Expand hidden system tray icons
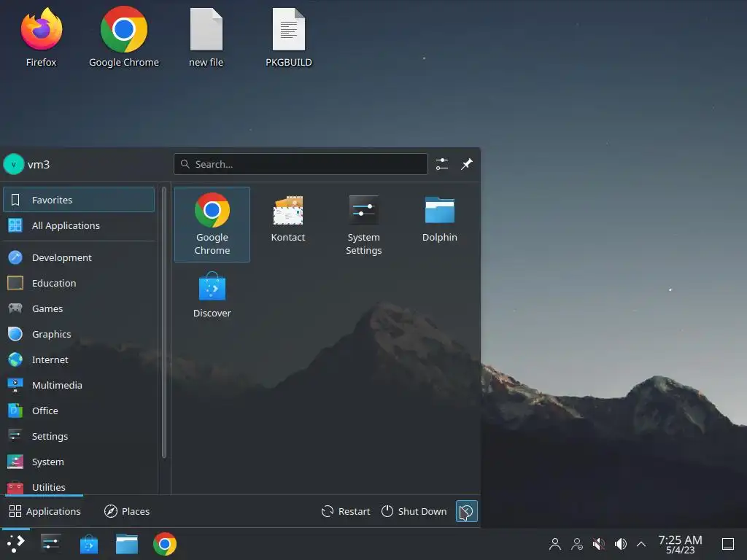The height and width of the screenshot is (560, 747). coord(641,544)
